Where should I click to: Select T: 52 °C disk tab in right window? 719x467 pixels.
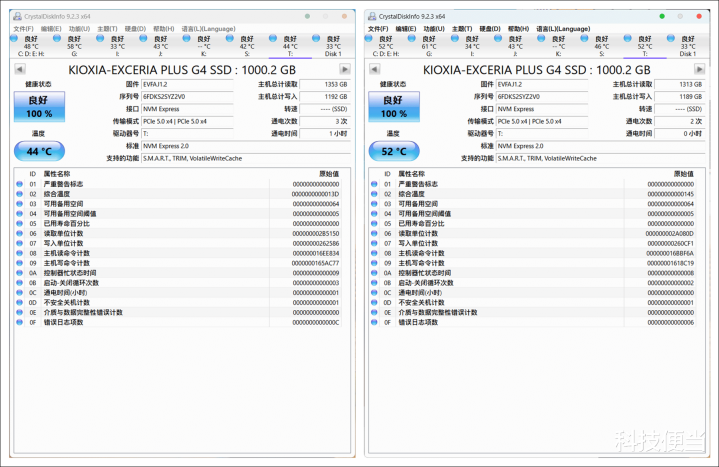click(644, 46)
